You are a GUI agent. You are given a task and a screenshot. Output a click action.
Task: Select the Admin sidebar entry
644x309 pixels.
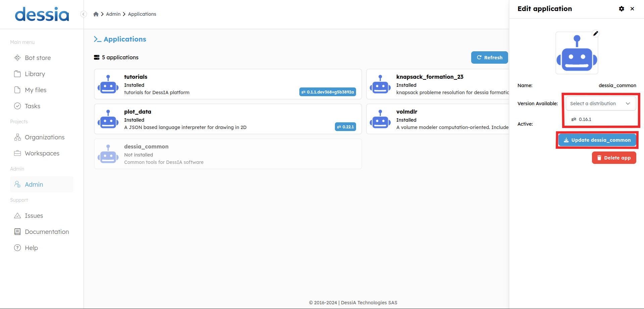coord(42,185)
